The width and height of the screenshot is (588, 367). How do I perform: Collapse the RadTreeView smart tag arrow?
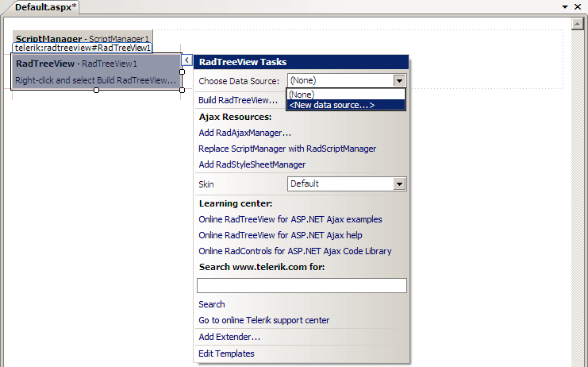pyautogui.click(x=186, y=60)
